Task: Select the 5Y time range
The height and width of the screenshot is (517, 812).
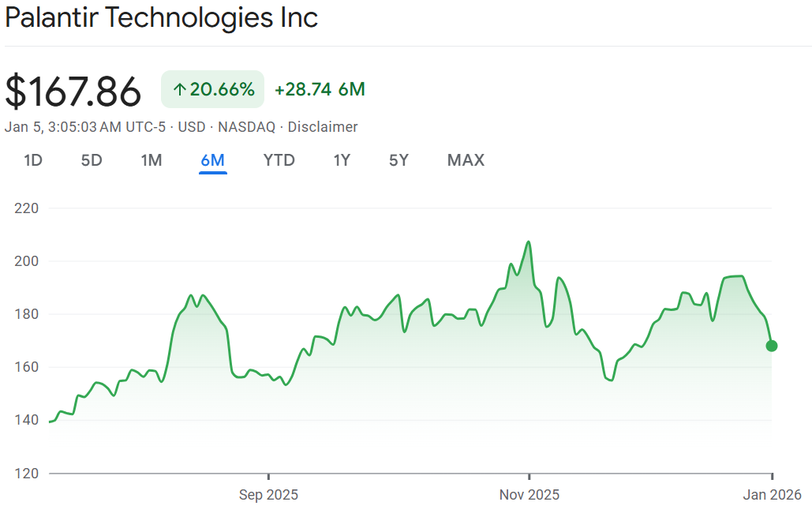Action: click(x=399, y=160)
